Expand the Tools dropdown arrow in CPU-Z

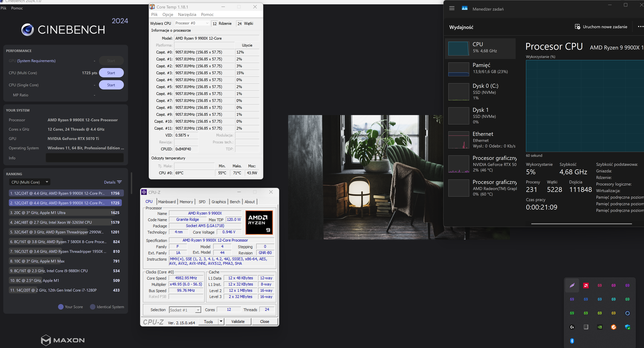click(221, 321)
